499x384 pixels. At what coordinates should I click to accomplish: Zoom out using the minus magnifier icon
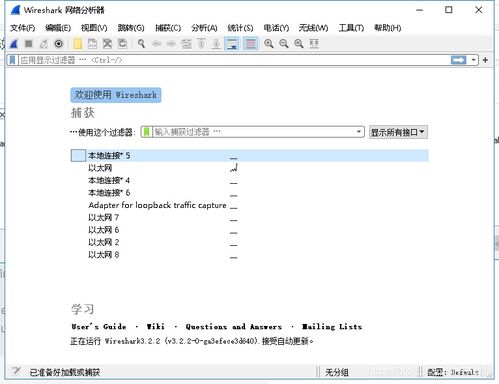click(x=284, y=44)
